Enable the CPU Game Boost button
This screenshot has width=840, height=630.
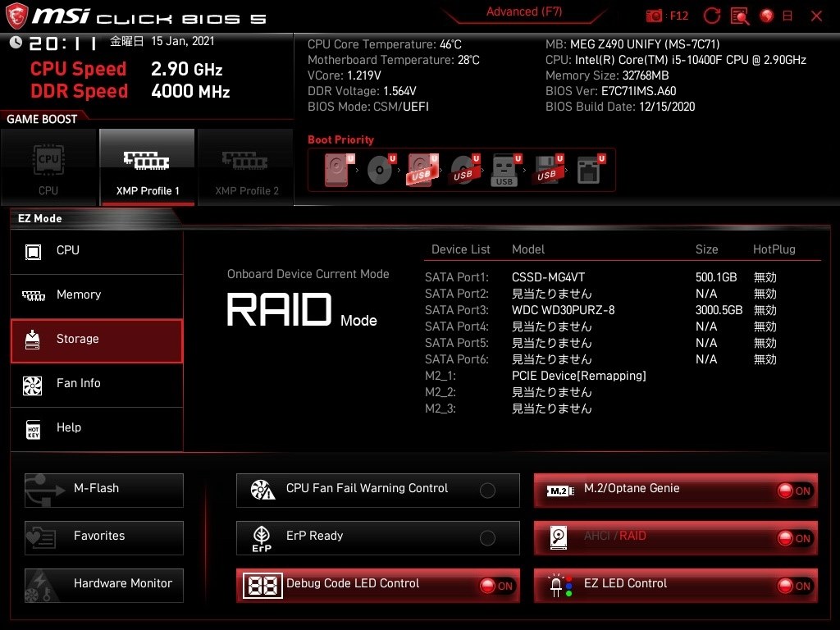(x=48, y=167)
